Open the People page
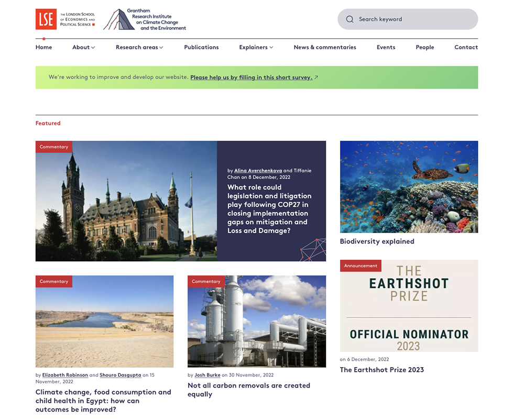 (x=425, y=48)
